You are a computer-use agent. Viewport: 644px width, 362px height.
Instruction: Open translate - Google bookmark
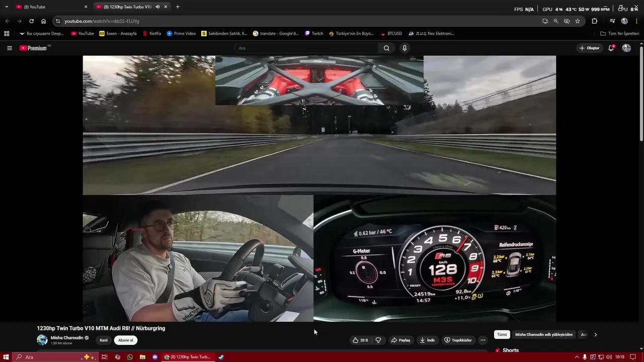[276, 34]
